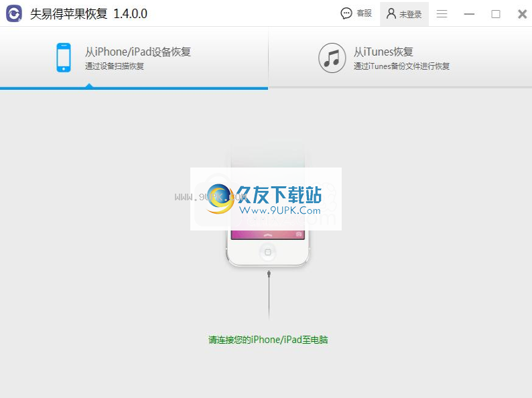Click the iTunes music note icon
532x398 pixels.
(x=332, y=58)
